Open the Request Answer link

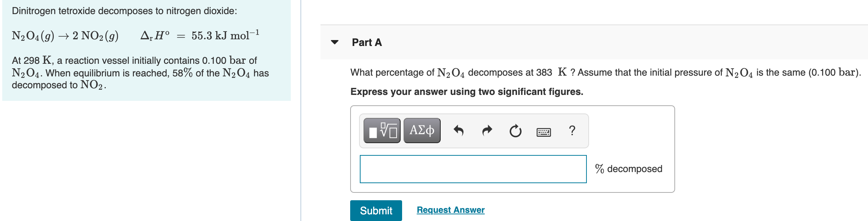click(x=450, y=210)
